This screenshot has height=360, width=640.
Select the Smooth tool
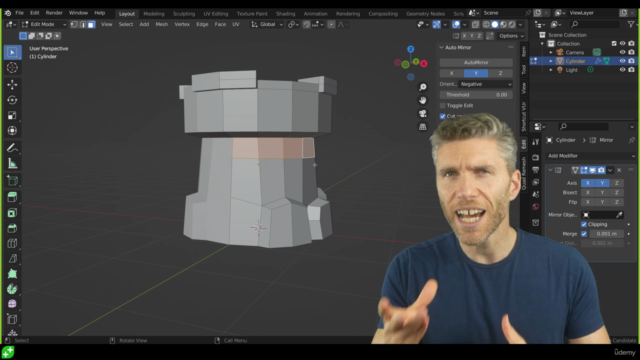[x=12, y=304]
